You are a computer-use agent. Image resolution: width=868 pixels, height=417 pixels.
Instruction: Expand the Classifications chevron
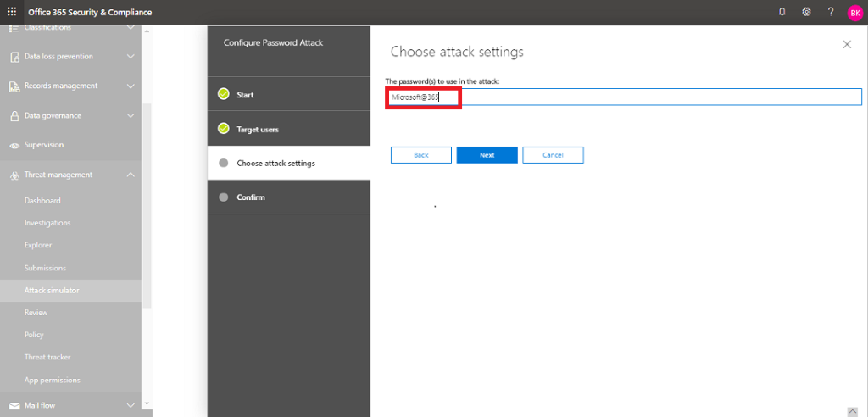(x=131, y=28)
